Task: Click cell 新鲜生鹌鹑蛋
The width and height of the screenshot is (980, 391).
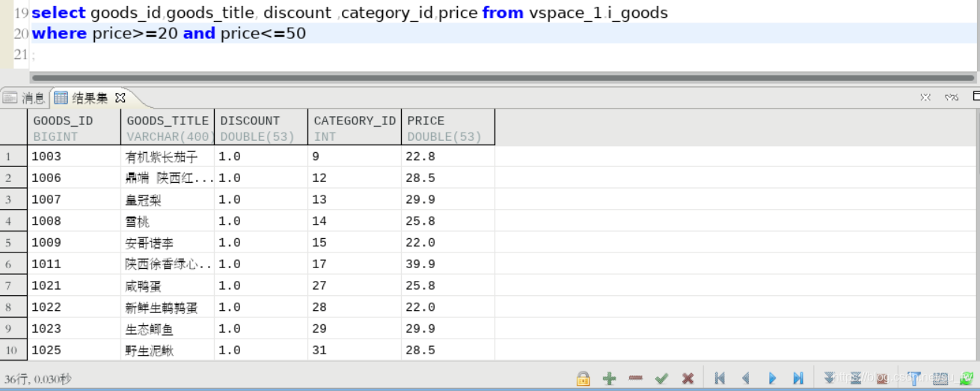Action: (x=168, y=307)
